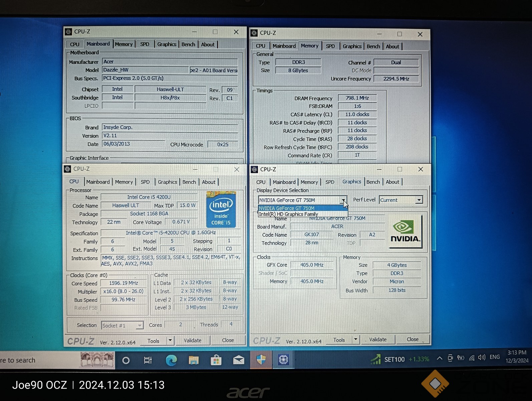Image resolution: width=532 pixels, height=401 pixels.
Task: Switch to the Graphics tab in the Mainboard window
Action: click(167, 44)
